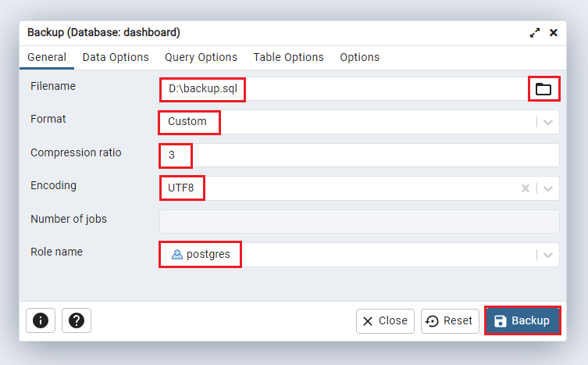Go to the Table Options tab
588x365 pixels.
(288, 57)
